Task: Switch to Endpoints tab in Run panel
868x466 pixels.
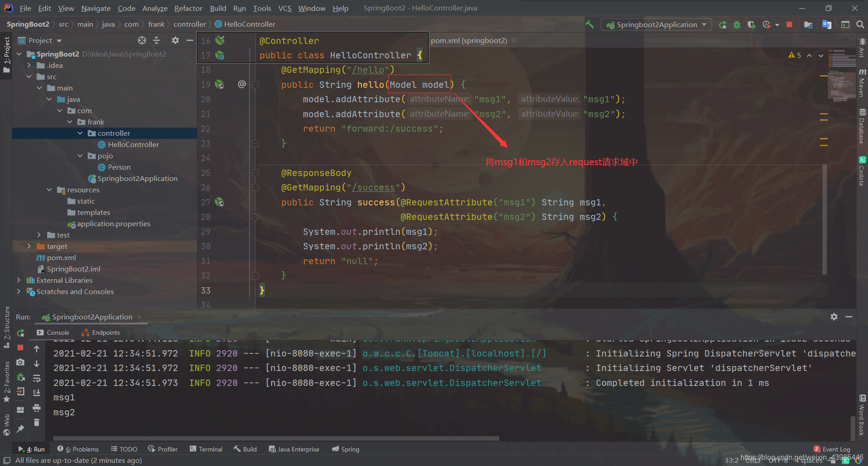Action: click(x=100, y=333)
